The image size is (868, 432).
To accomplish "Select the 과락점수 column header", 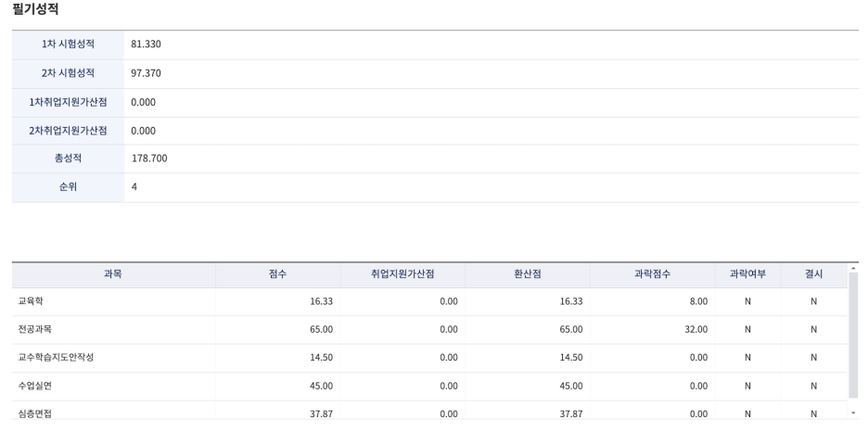I will pyautogui.click(x=653, y=274).
